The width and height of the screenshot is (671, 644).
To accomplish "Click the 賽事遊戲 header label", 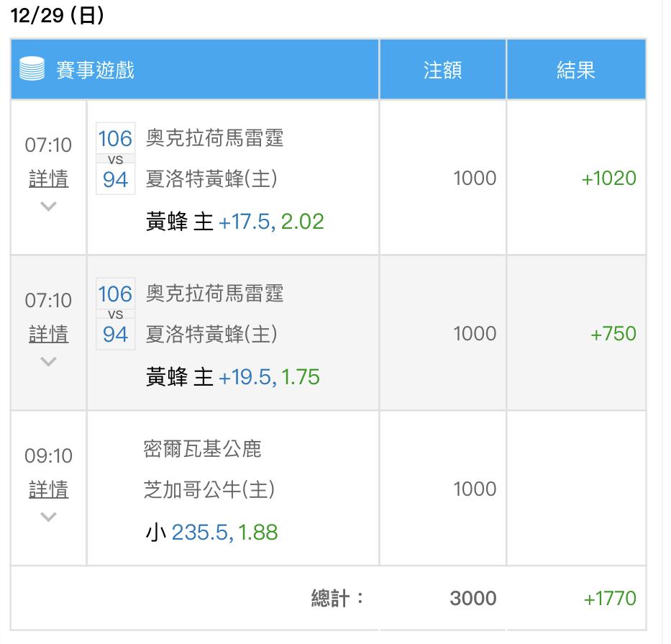I will 96,70.
